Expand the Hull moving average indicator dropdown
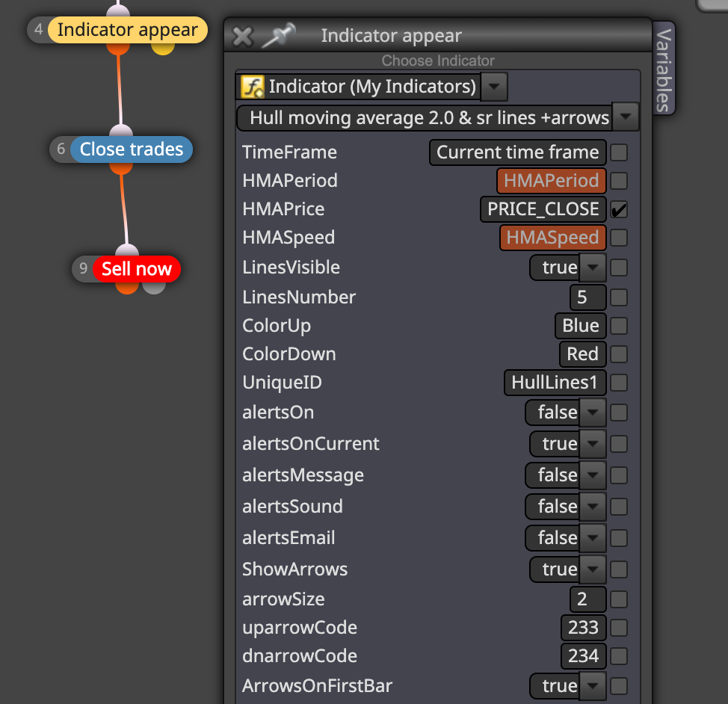 [625, 117]
